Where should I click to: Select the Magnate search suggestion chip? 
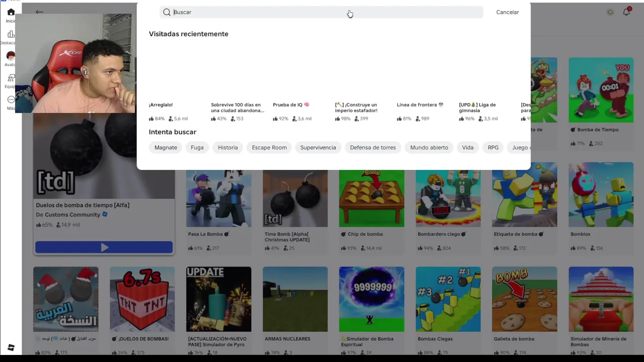166,147
